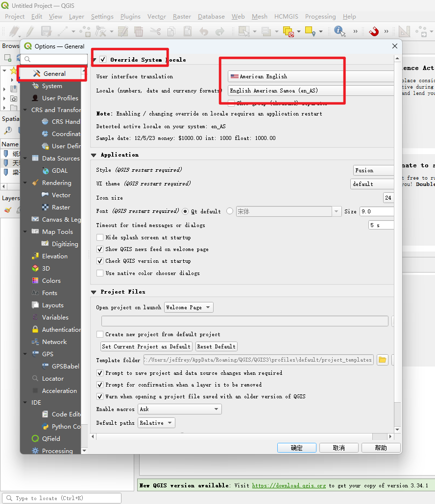Toggle Prompt to save project changes
The height and width of the screenshot is (504, 435).
coord(100,373)
